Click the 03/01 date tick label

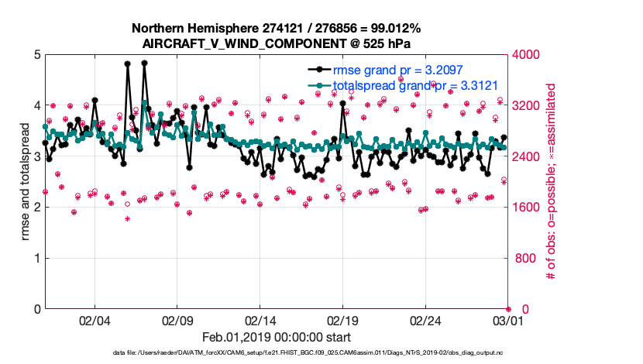coord(508,320)
